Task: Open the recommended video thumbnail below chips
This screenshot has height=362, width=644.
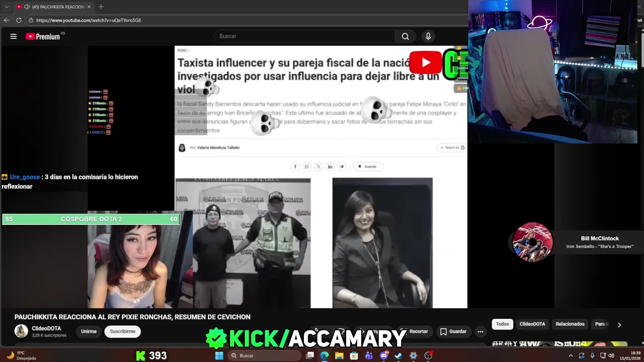Action: [x=559, y=344]
